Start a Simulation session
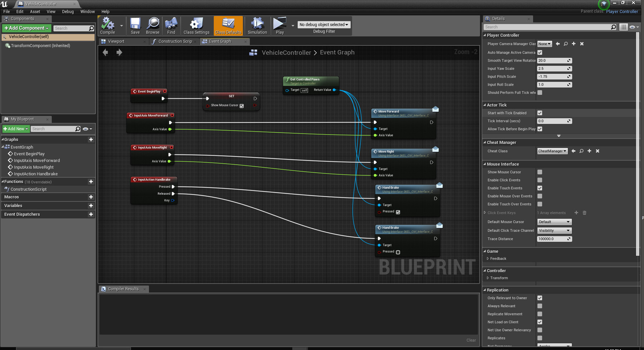This screenshot has height=350, width=644. [x=257, y=25]
